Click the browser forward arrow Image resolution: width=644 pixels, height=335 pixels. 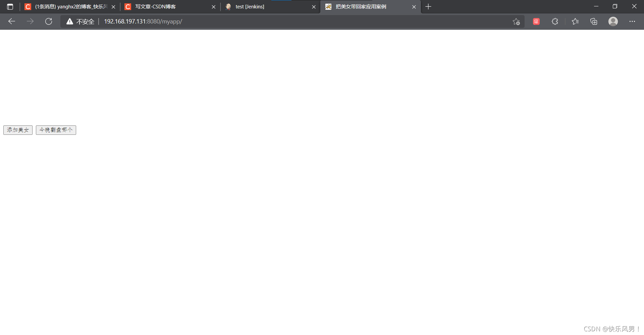click(x=30, y=21)
